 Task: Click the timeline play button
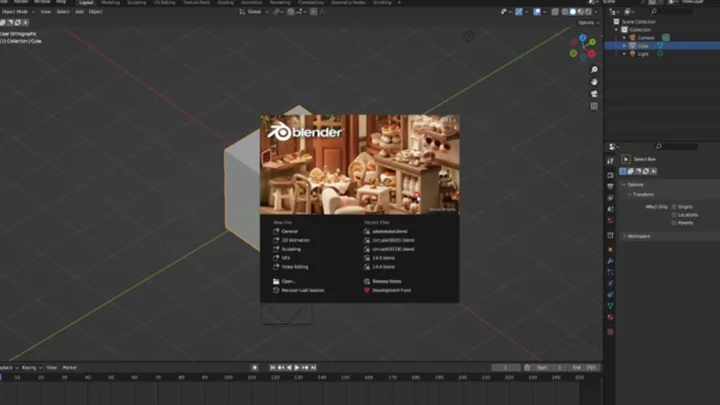point(297,368)
